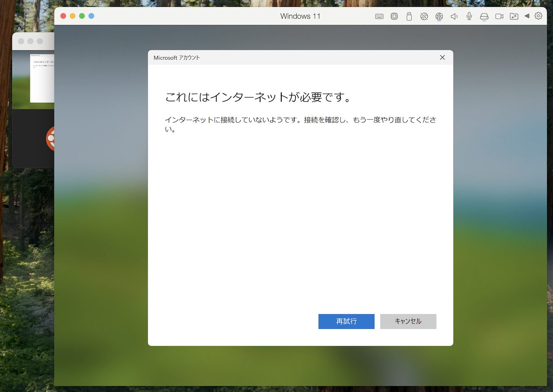Click the microphone icon

(469, 16)
